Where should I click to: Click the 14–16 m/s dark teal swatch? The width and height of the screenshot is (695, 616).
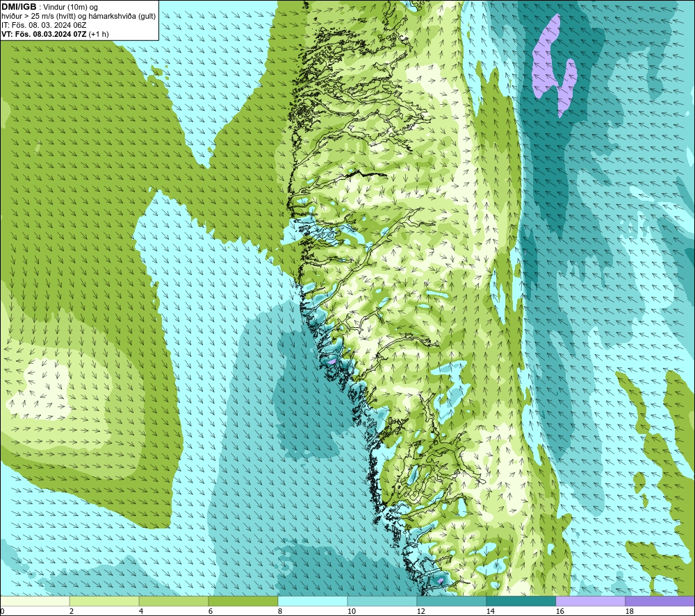[x=521, y=601]
